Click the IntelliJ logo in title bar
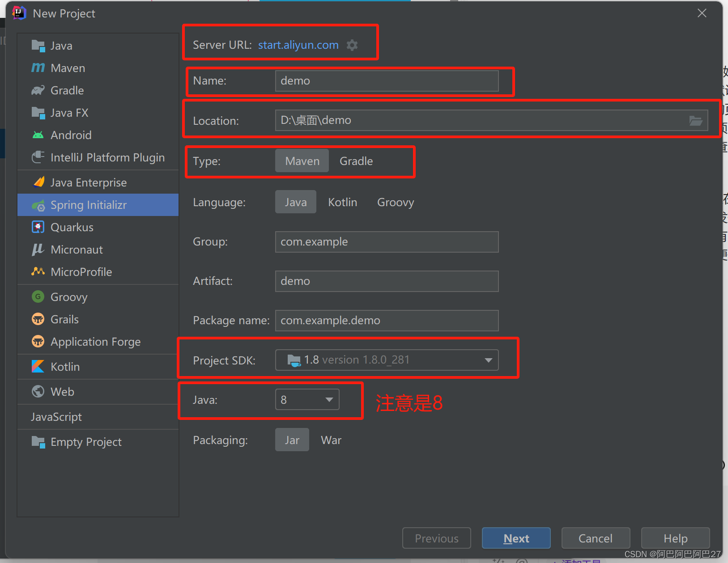 point(19,13)
